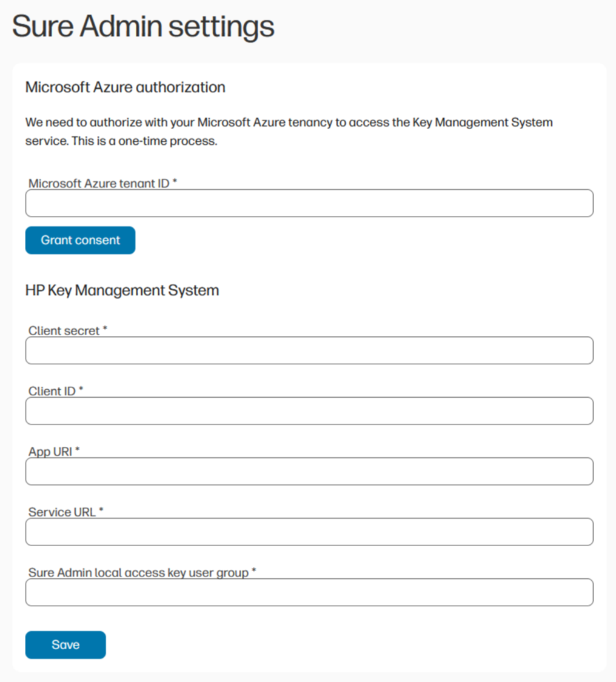Click the Microsoft Azure tenant ID label
Image resolution: width=616 pixels, height=682 pixels.
pyautogui.click(x=100, y=183)
